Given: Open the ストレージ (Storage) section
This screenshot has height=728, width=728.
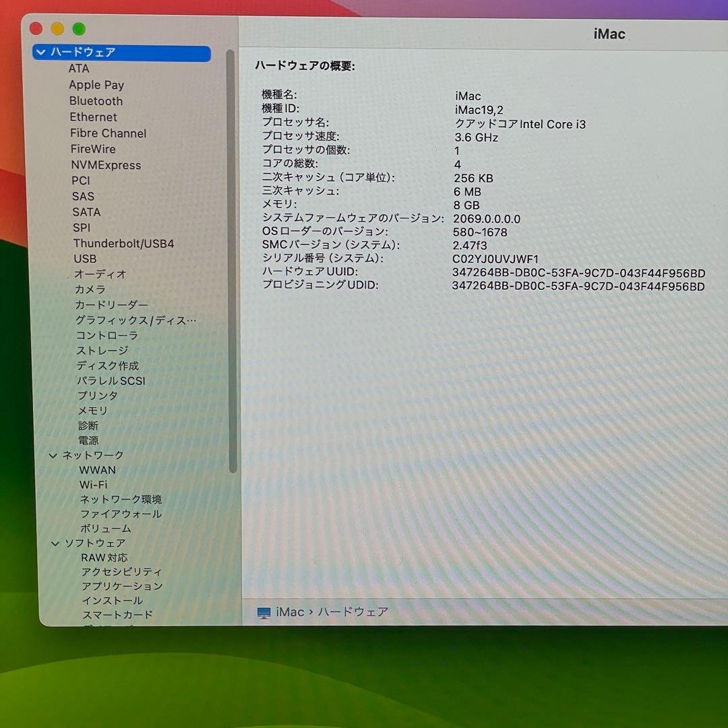Looking at the screenshot, I should pyautogui.click(x=102, y=351).
